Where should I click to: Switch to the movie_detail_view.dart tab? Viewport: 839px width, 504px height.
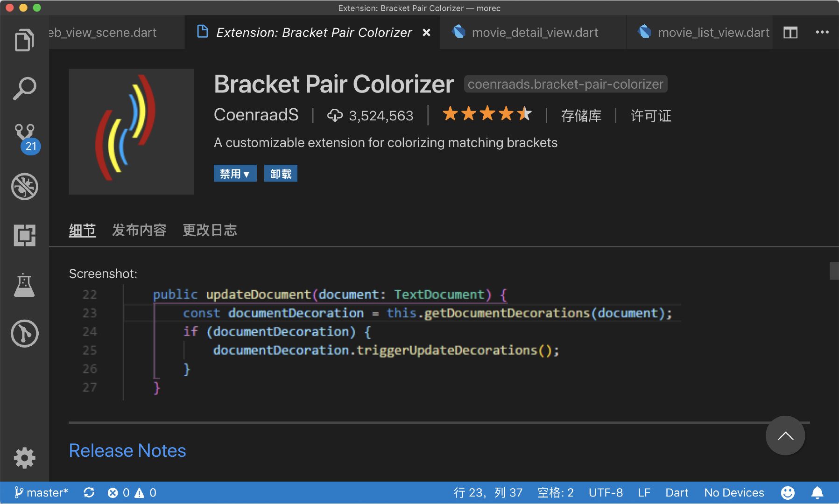[x=535, y=32]
